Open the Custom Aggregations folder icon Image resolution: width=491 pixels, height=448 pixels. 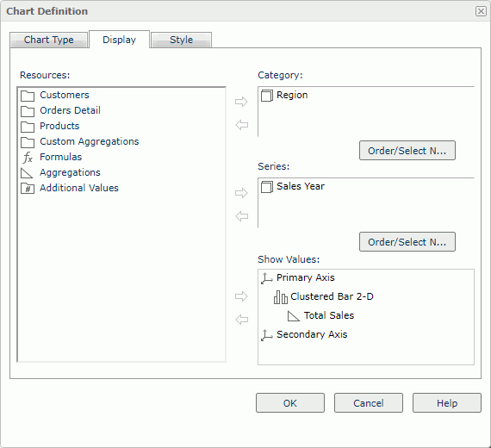click(28, 142)
